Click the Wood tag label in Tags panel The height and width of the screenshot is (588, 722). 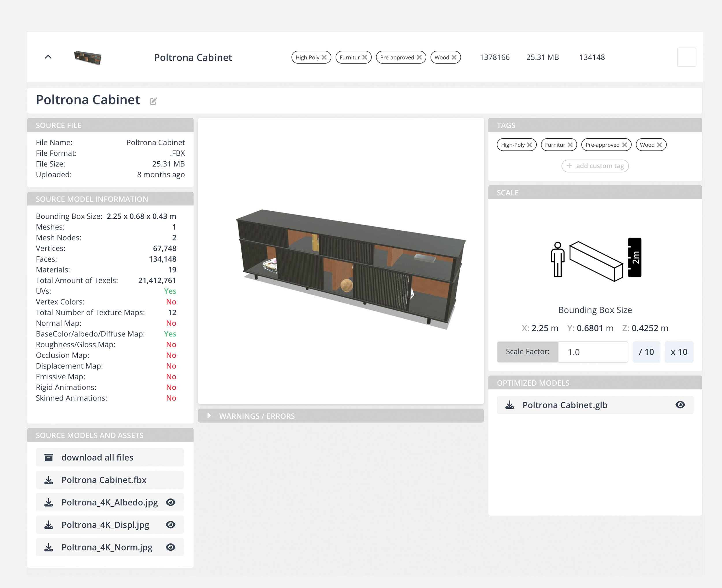point(647,145)
